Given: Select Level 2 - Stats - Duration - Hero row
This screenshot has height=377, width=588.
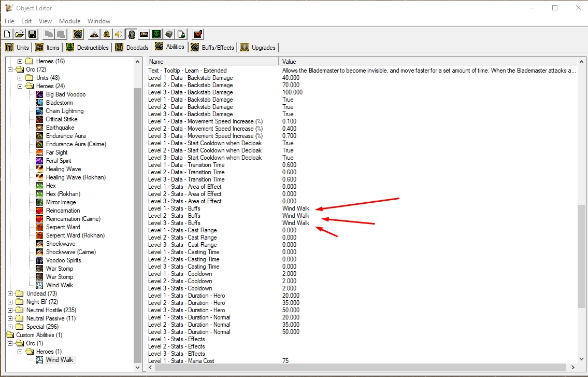Looking at the screenshot, I should (x=362, y=303).
